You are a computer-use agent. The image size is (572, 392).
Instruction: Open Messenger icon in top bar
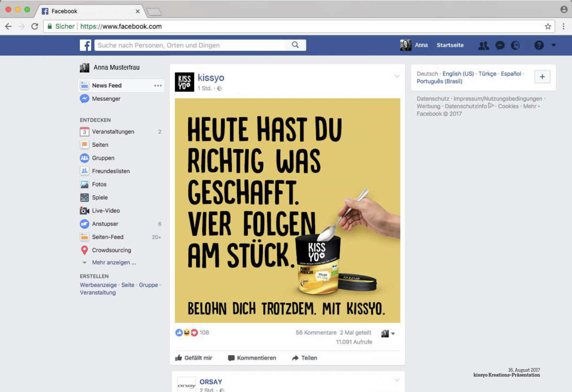(x=500, y=45)
